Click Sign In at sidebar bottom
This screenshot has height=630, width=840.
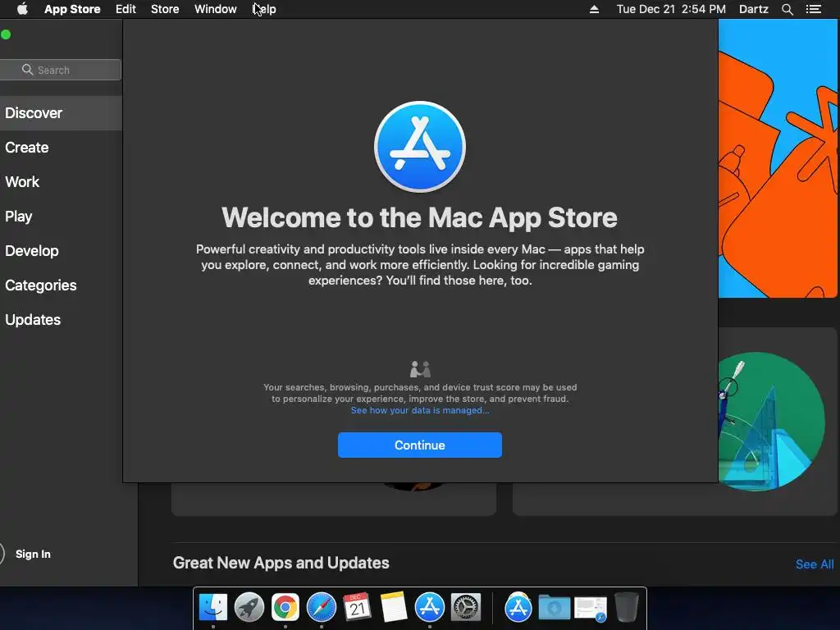(33, 554)
